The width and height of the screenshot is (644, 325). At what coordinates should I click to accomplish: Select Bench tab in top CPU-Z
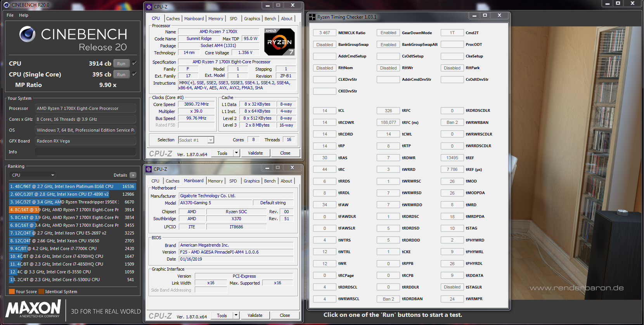tap(270, 19)
